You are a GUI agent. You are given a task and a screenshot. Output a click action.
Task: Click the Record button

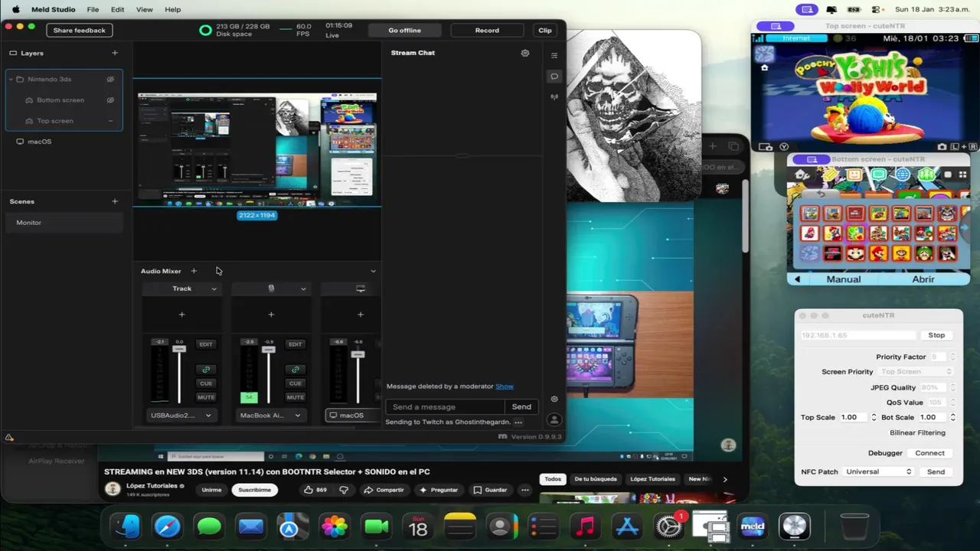point(487,30)
